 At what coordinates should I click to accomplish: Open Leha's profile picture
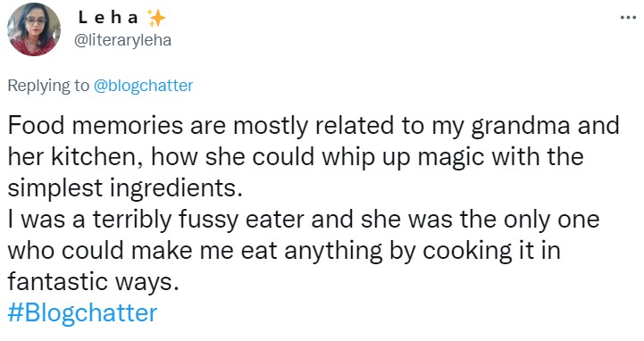(x=34, y=29)
